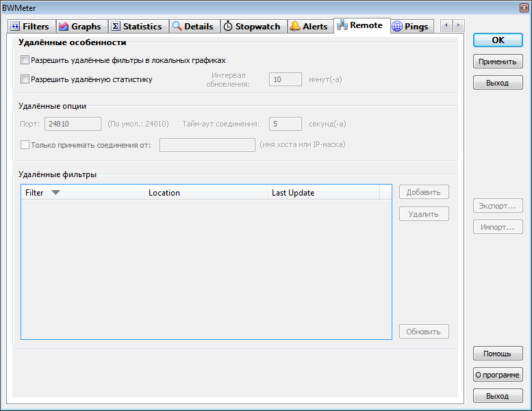The height and width of the screenshot is (411, 532).
Task: Click the Alerts bell icon
Action: click(x=295, y=26)
